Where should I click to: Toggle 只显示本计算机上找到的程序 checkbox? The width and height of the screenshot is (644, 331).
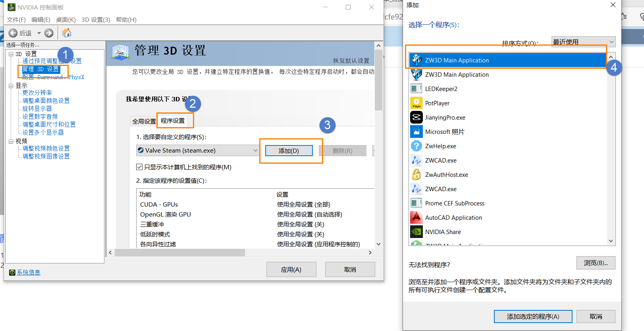tap(139, 167)
